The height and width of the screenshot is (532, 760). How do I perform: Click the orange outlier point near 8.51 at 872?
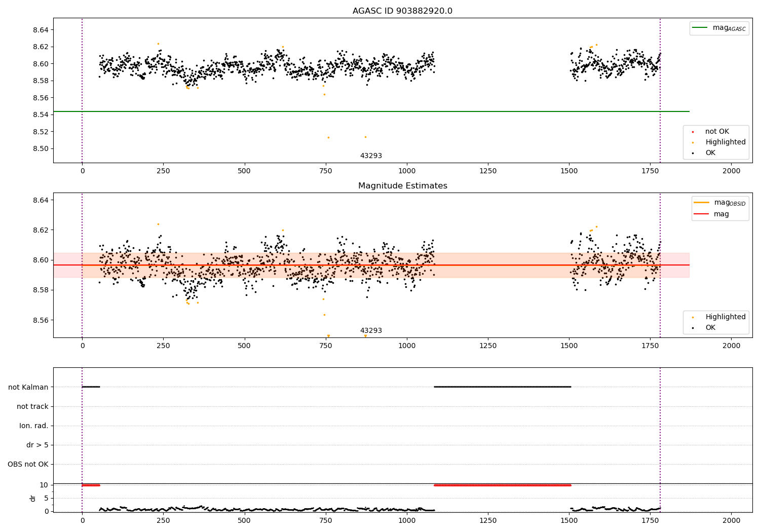(365, 137)
